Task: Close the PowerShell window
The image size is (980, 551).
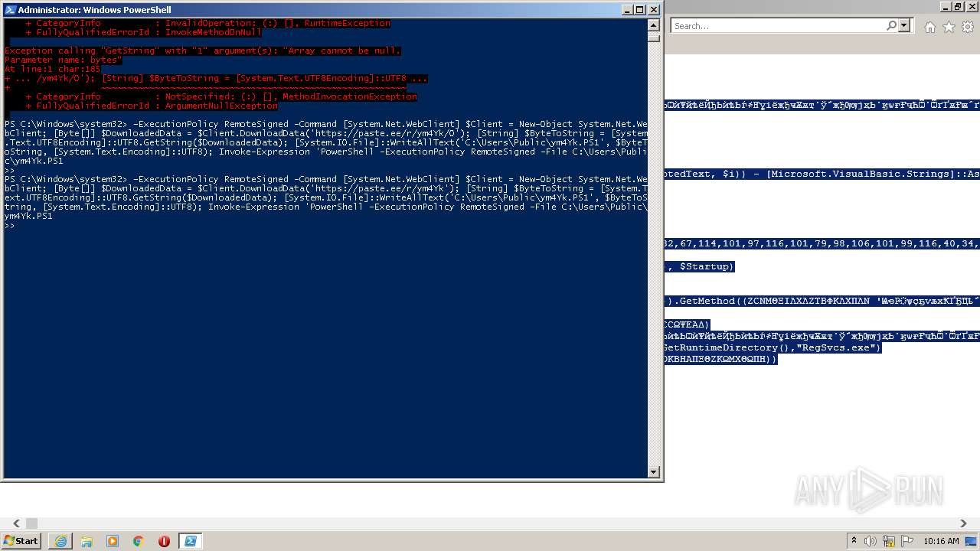Action: 653,10
